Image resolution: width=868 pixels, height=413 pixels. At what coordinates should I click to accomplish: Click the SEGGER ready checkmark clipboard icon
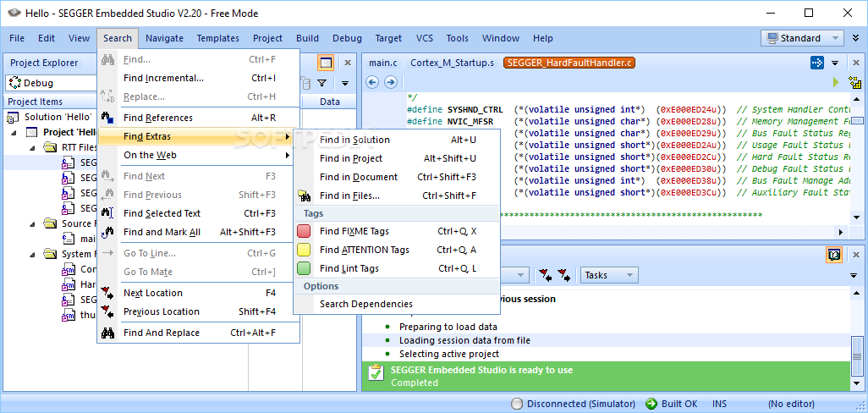pos(376,372)
